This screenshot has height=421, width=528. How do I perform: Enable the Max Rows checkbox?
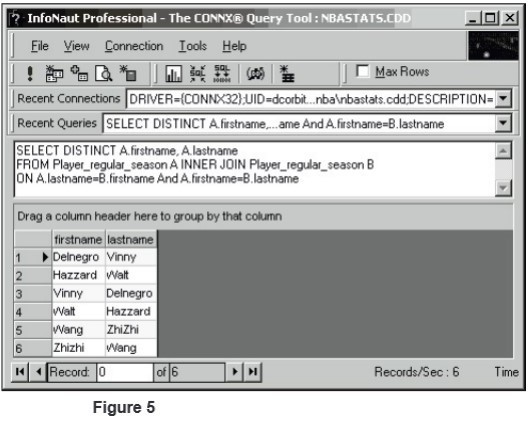(362, 71)
